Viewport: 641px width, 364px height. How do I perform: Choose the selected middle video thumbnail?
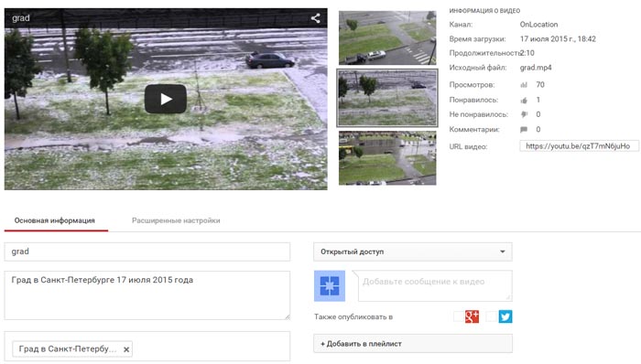387,98
